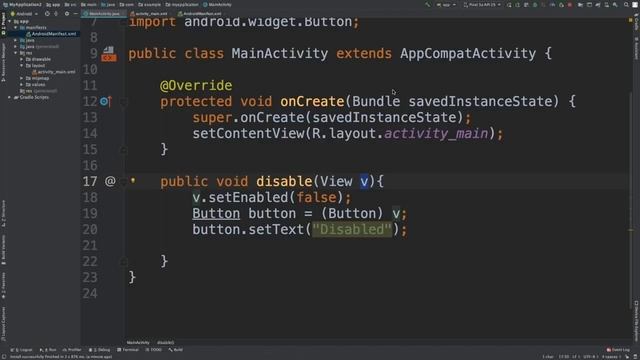The width and height of the screenshot is (640, 360).
Task: Open the app run configuration dropdown
Action: pyautogui.click(x=446, y=4)
